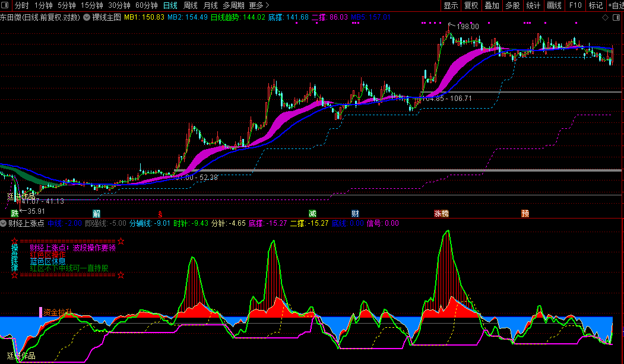This screenshot has width=624, height=364.
Task: Click the 时针: -9.43 value
Action: tap(191, 223)
